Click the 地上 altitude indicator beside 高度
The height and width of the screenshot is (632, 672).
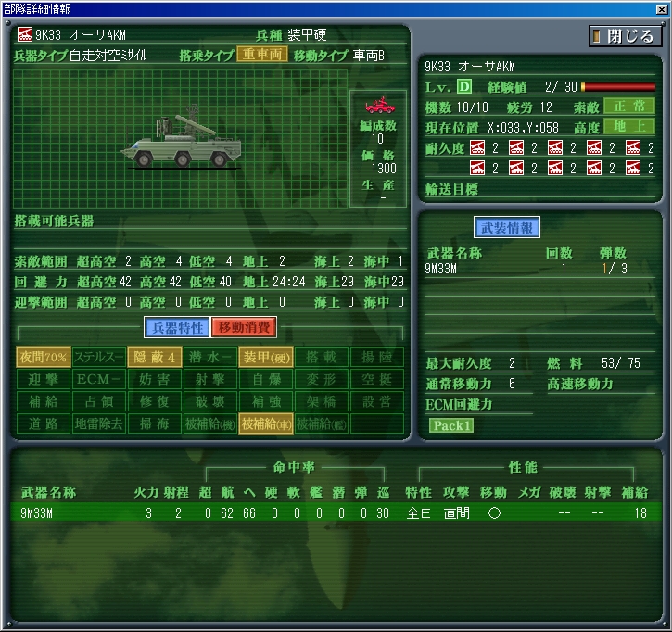[629, 126]
